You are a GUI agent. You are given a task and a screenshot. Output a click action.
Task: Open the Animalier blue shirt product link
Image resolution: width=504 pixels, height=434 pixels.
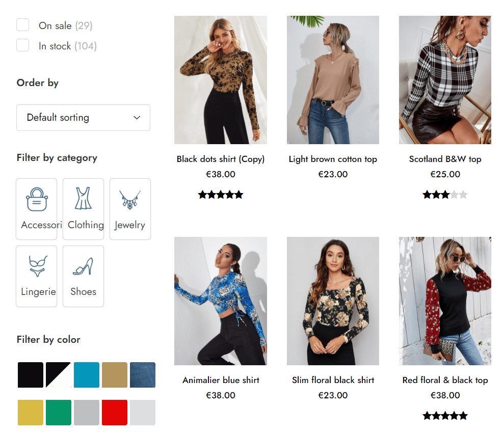pyautogui.click(x=220, y=380)
